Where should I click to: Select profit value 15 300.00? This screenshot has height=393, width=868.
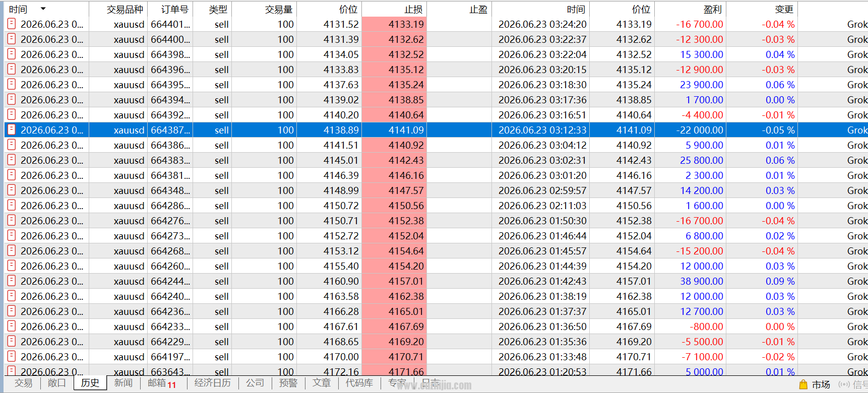(x=702, y=54)
